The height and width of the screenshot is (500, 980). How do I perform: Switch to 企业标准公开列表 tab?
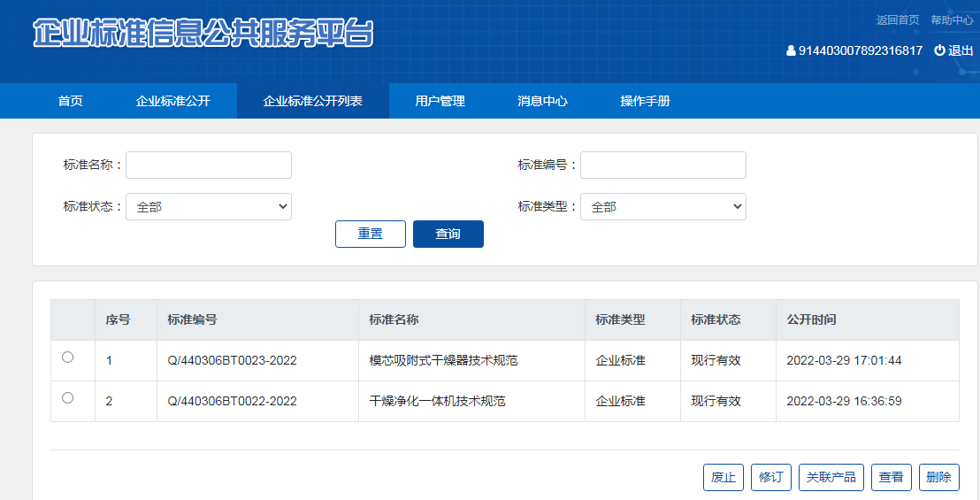[313, 101]
